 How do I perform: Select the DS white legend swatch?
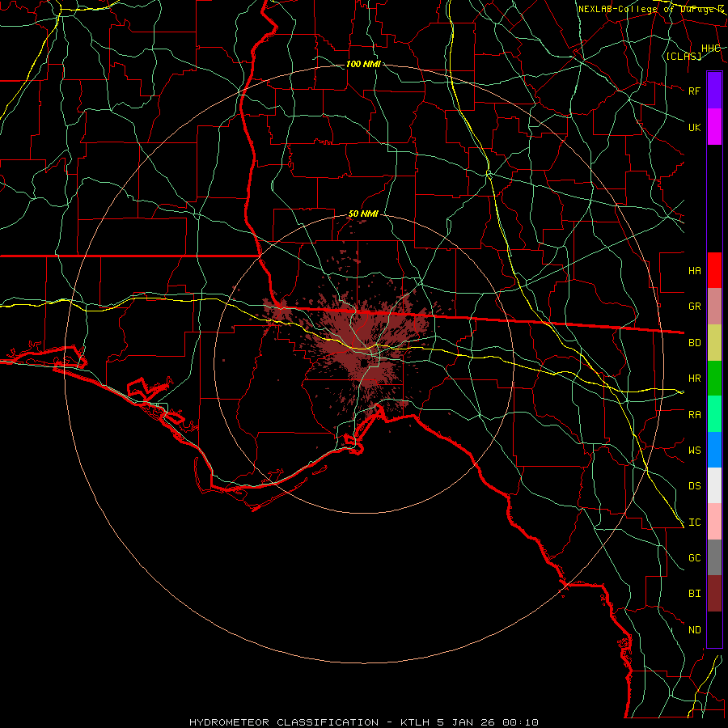[714, 485]
